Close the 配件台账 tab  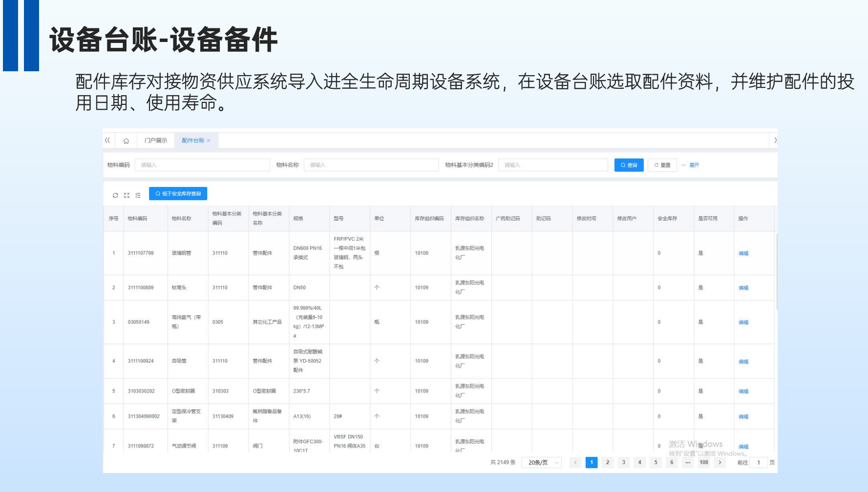coord(209,141)
